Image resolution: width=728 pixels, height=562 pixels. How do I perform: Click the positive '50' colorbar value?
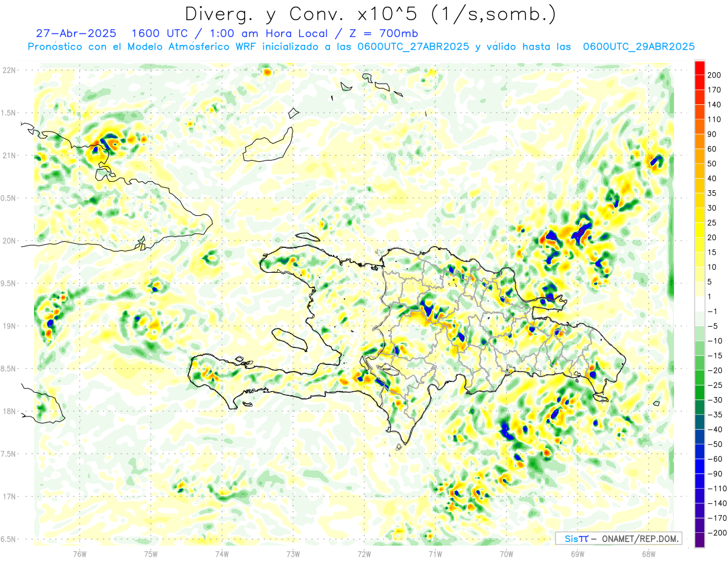(712, 164)
